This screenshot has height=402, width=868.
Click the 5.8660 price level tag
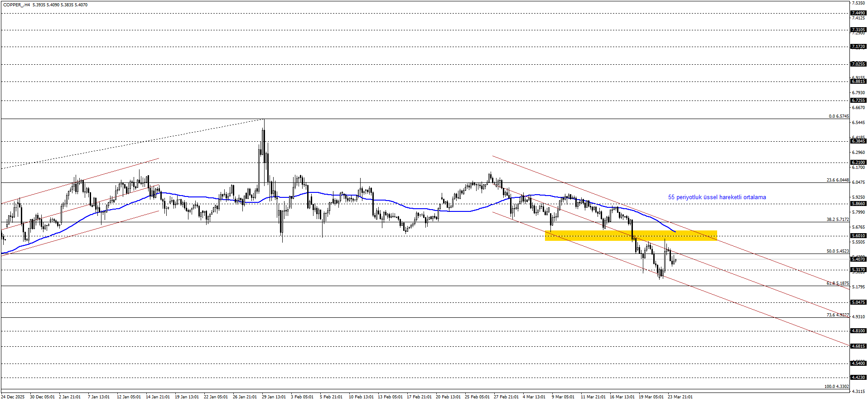[858, 204]
